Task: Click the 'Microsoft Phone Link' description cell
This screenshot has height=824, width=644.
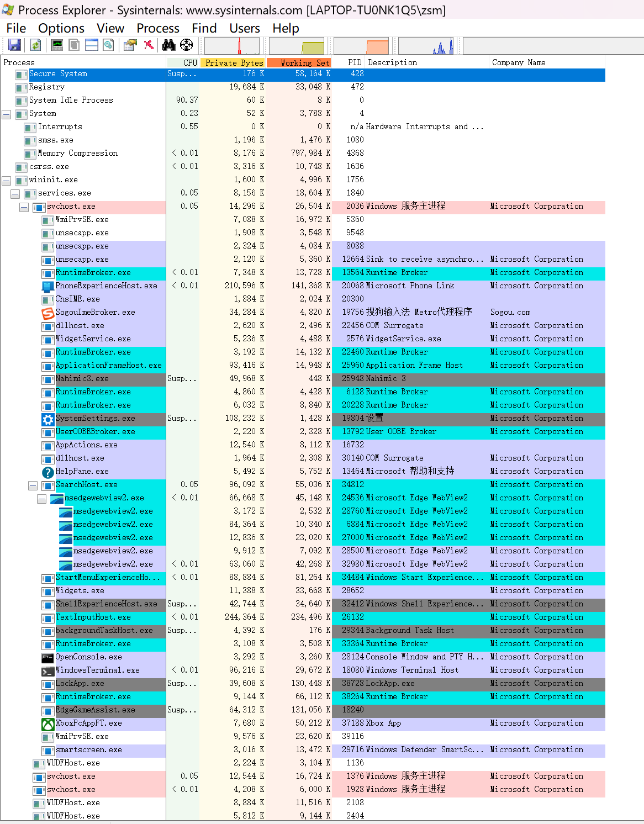Action: click(x=410, y=286)
